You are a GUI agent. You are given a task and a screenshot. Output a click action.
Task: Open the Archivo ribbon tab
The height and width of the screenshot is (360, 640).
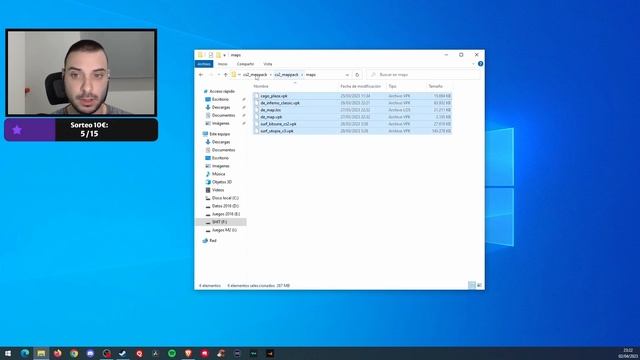pos(204,64)
